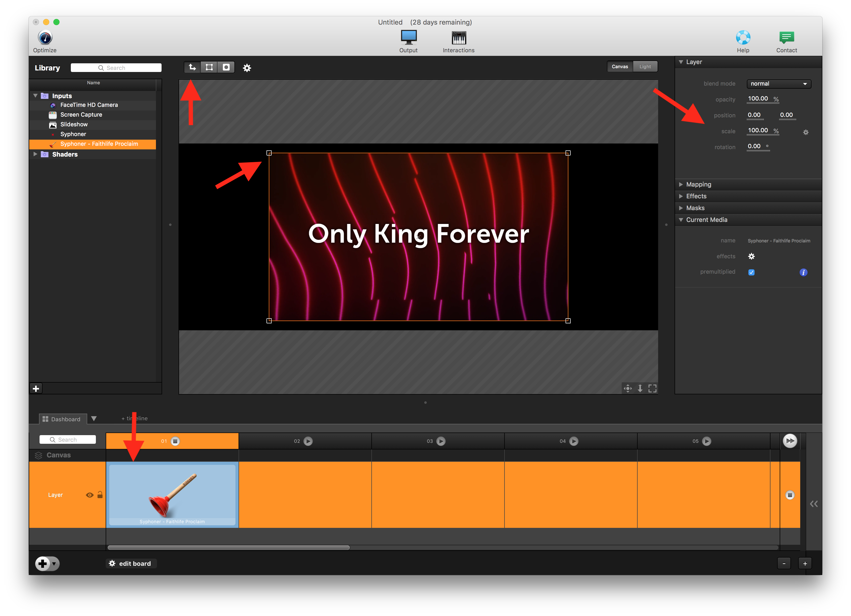Click the opacity value field
This screenshot has height=616, width=851.
(x=758, y=99)
